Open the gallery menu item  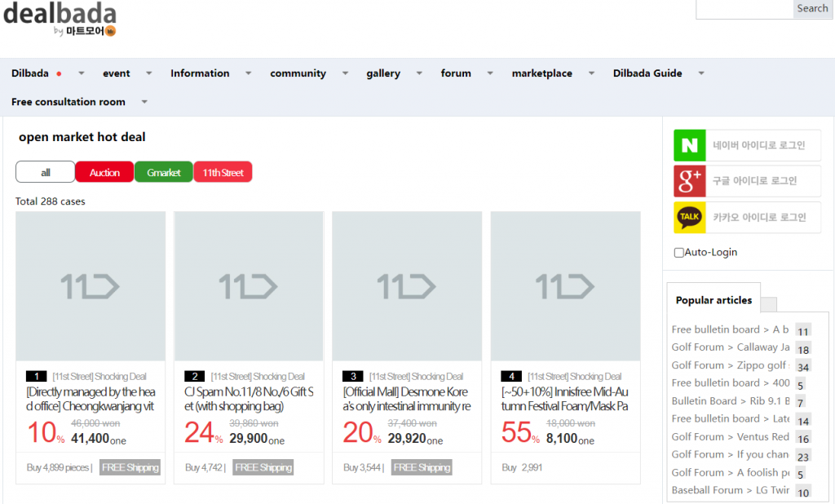coord(383,73)
